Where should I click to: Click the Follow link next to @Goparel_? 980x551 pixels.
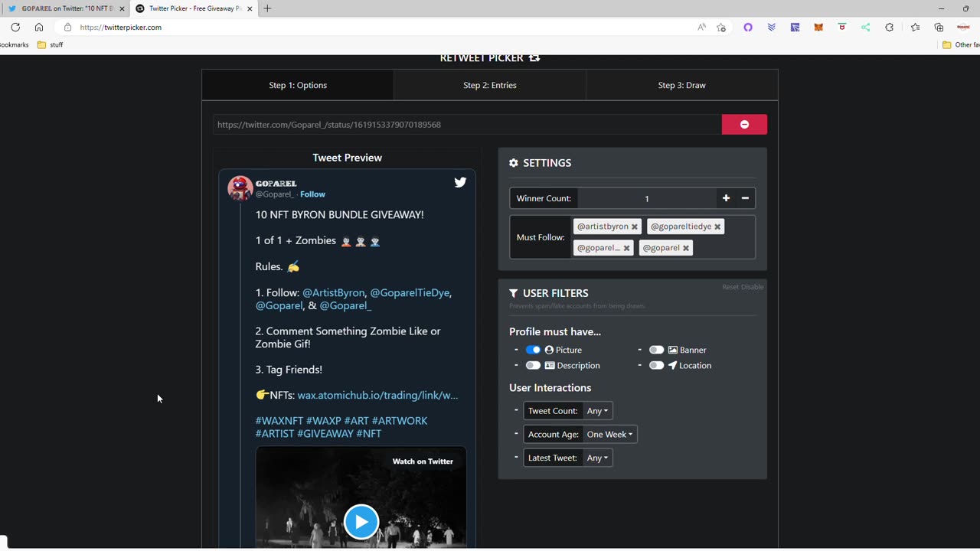pos(312,194)
